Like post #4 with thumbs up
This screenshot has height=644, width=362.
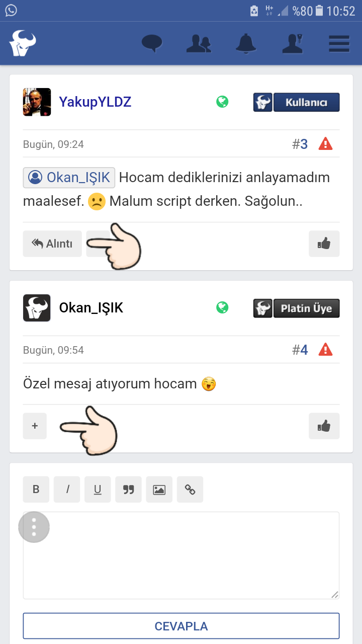(x=324, y=426)
